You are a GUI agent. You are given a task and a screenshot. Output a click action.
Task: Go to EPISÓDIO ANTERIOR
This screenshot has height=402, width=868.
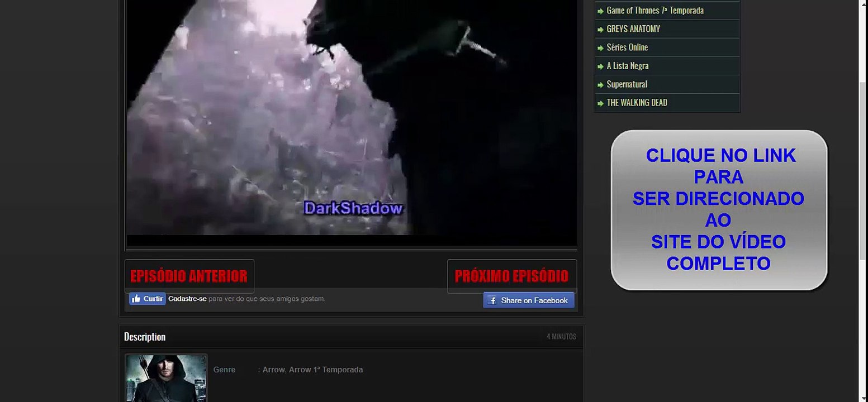coord(189,276)
